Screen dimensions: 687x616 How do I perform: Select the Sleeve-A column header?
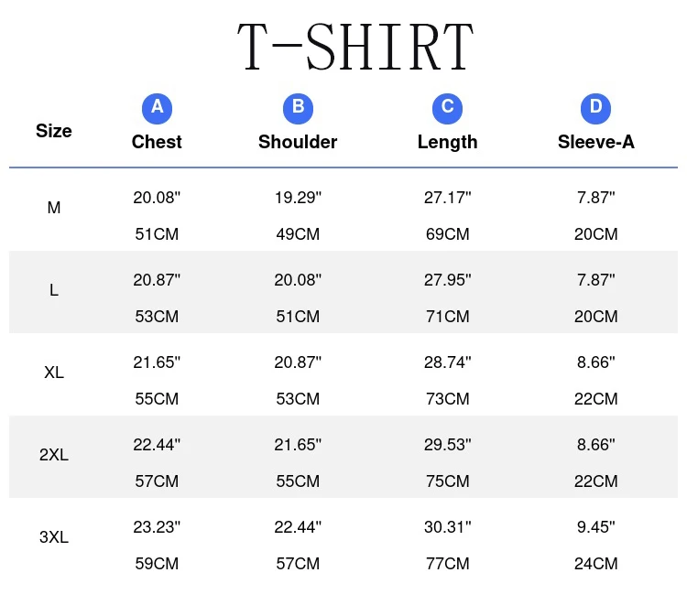[595, 142]
